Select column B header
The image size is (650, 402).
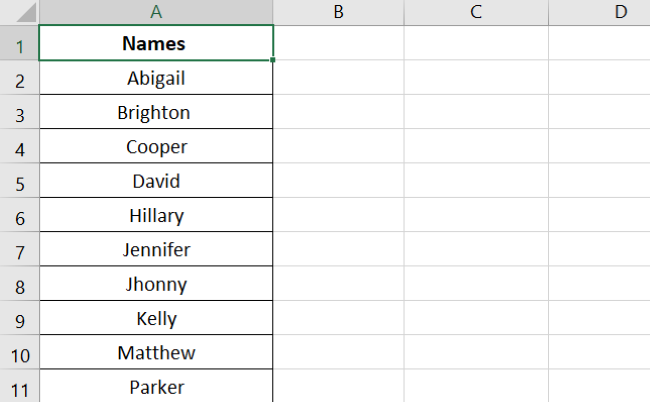point(338,12)
